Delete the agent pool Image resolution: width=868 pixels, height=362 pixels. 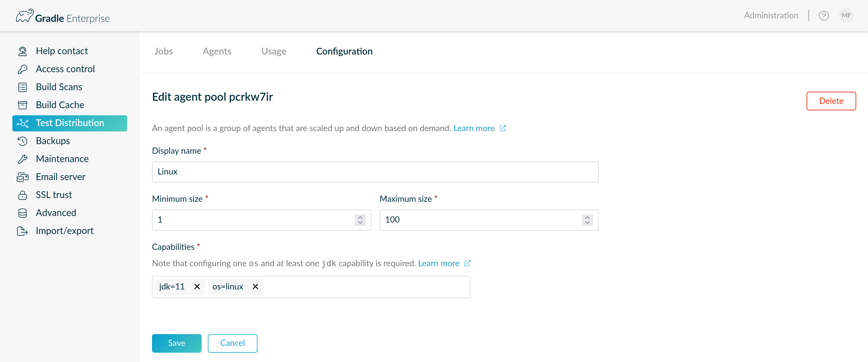coord(831,101)
